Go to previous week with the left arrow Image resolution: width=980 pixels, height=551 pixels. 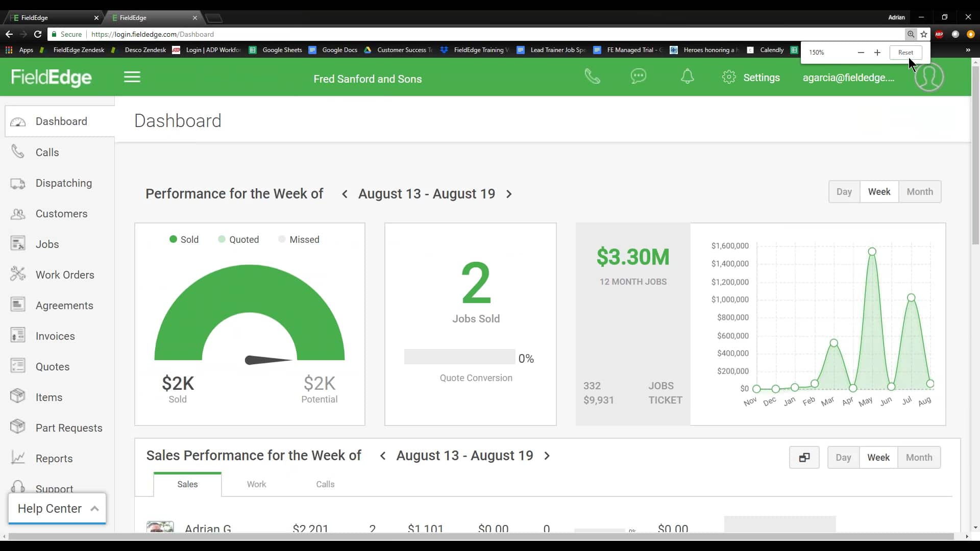[345, 194]
